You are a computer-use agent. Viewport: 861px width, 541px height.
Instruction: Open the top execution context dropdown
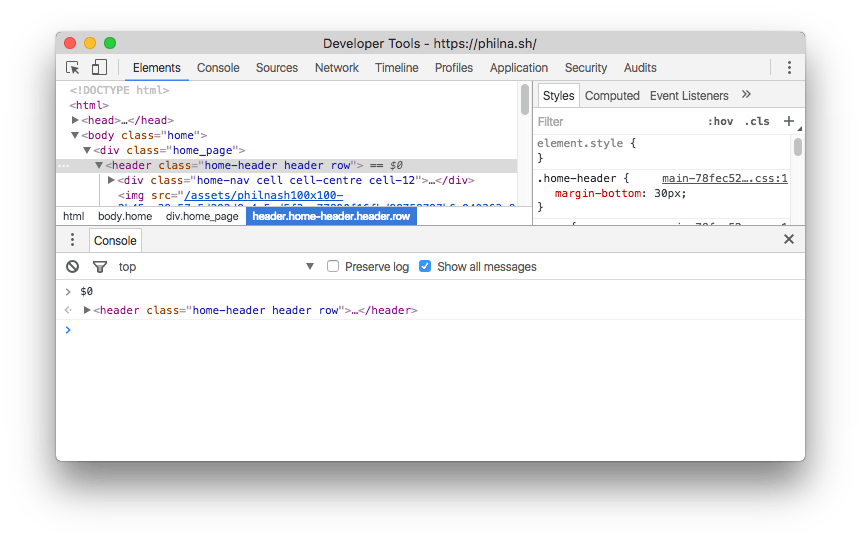216,267
